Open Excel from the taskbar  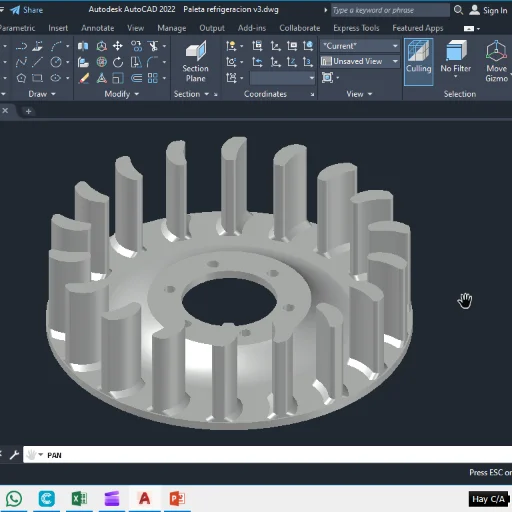pos(79,499)
